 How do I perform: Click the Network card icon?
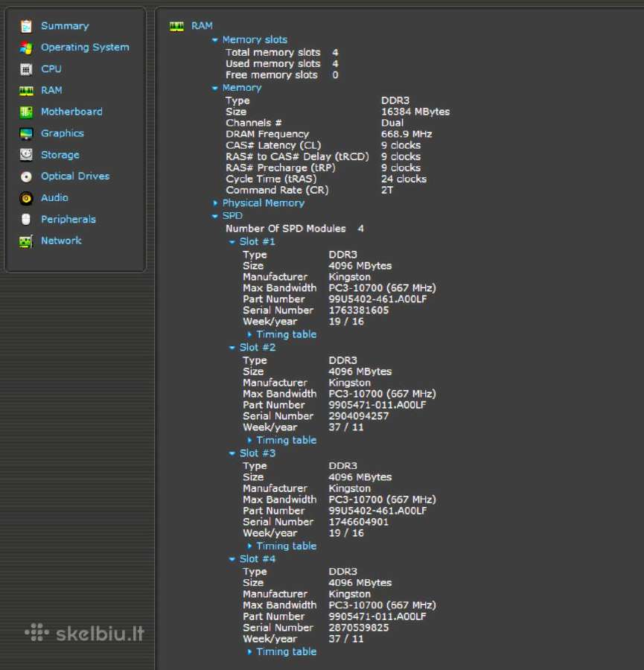coord(26,241)
